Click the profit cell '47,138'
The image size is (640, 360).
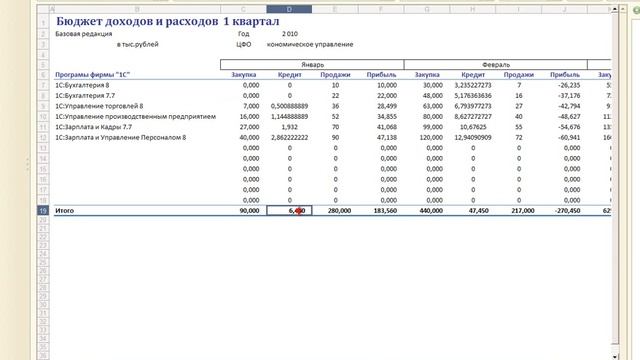tap(387, 138)
